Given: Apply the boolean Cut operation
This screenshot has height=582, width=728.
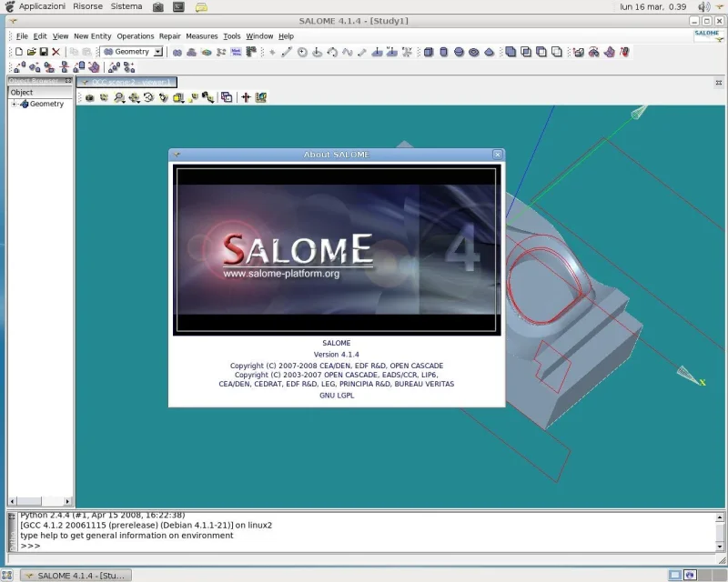Looking at the screenshot, I should pos(541,52).
